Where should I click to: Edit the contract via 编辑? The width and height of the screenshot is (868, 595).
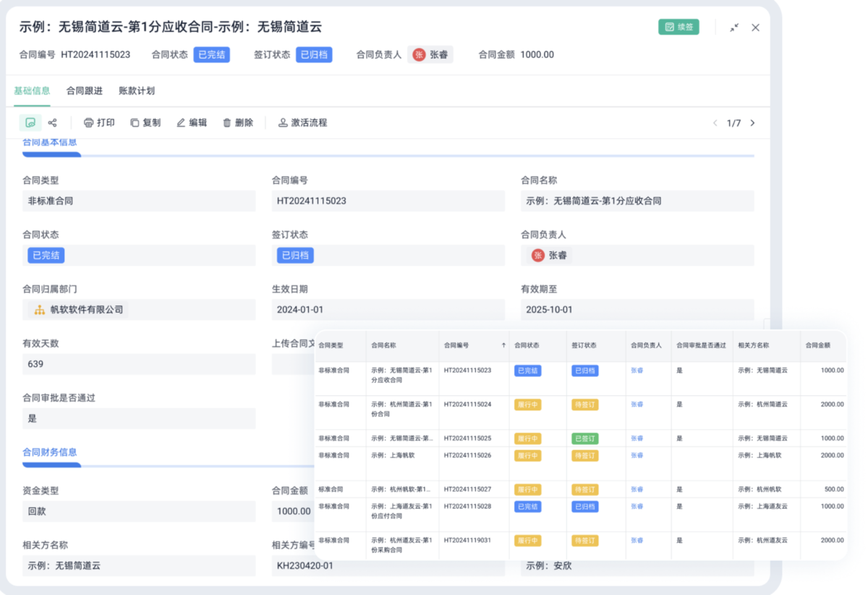[192, 123]
